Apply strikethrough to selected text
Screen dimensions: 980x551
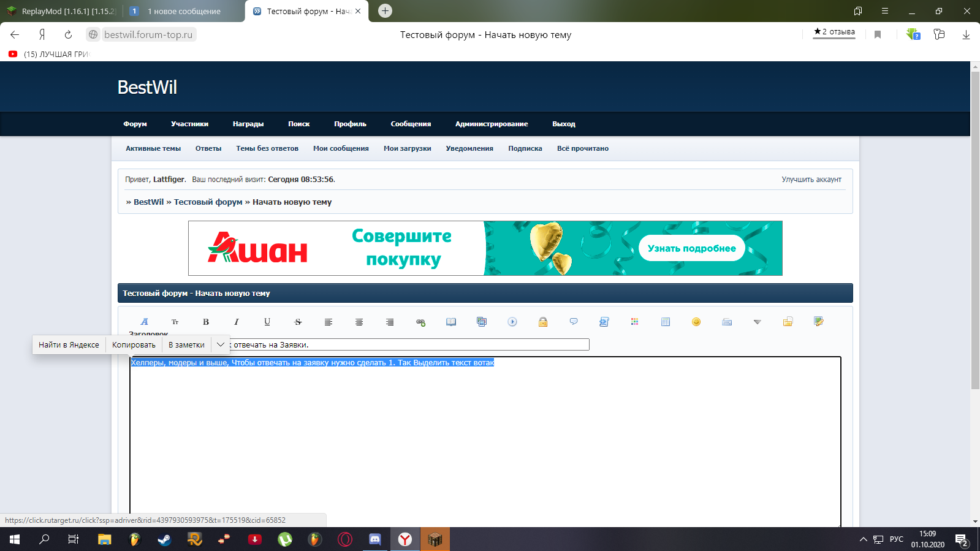[298, 322]
